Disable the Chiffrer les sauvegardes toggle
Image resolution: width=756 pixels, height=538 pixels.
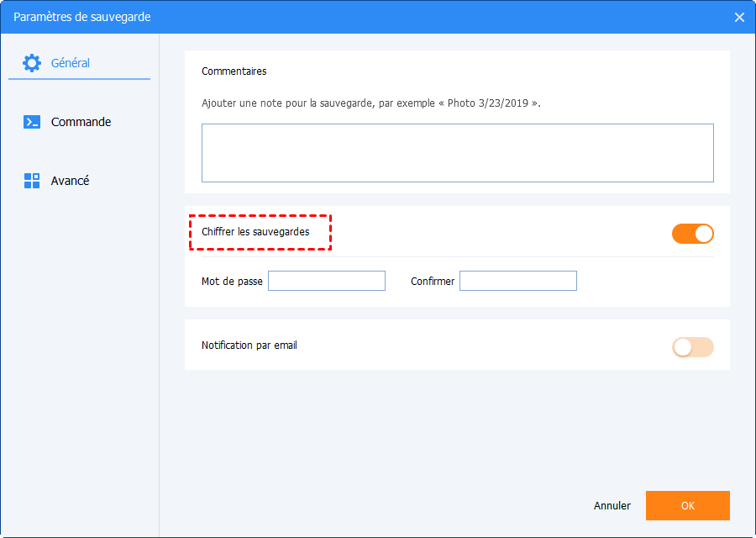(x=693, y=234)
